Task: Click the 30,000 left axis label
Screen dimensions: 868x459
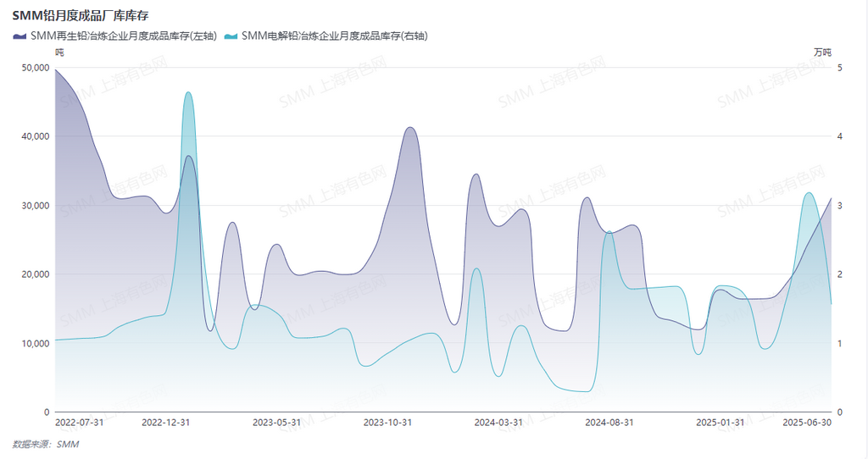Action: 36,206
